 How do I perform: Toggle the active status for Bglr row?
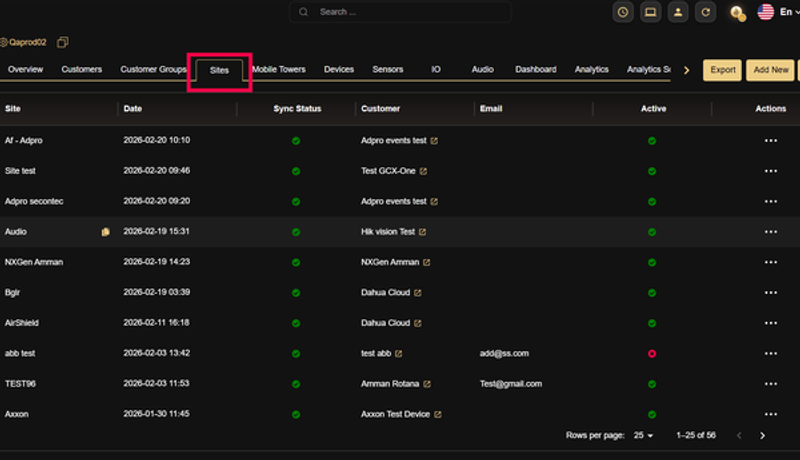[x=652, y=293]
